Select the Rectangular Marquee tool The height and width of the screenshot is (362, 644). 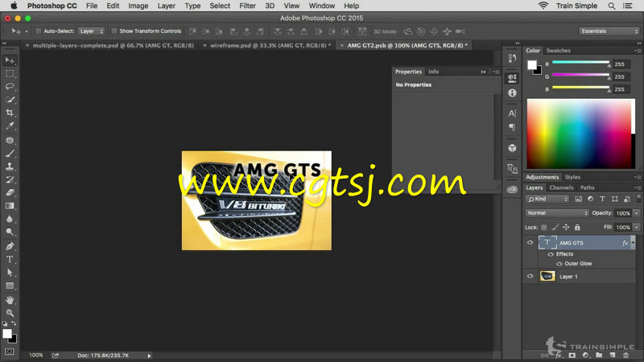pos(10,73)
